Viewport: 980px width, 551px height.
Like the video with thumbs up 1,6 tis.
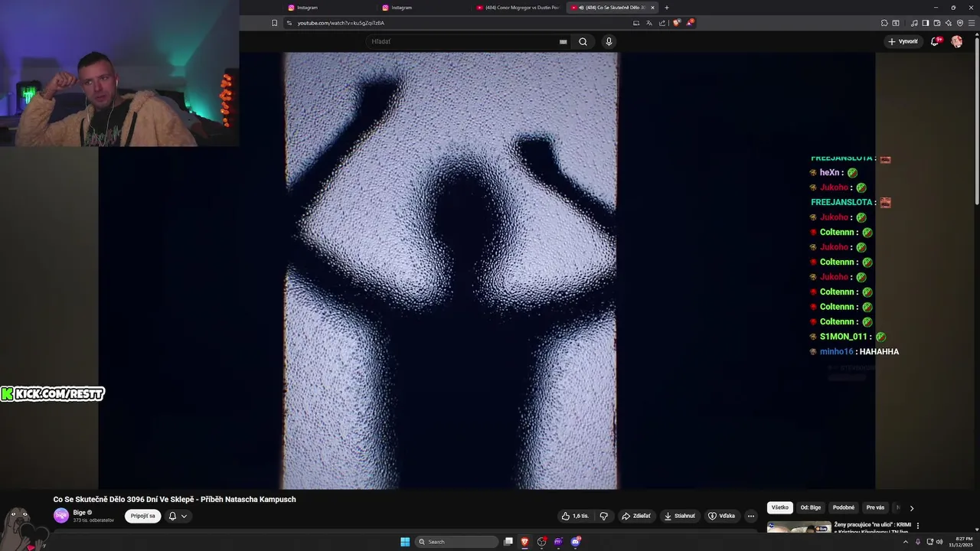[x=575, y=516]
